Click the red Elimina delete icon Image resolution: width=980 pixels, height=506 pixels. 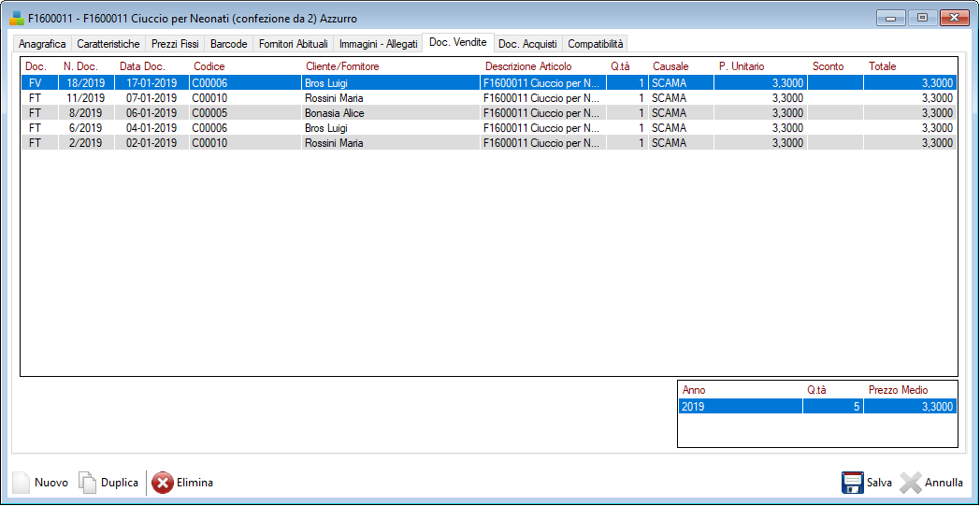coord(162,483)
